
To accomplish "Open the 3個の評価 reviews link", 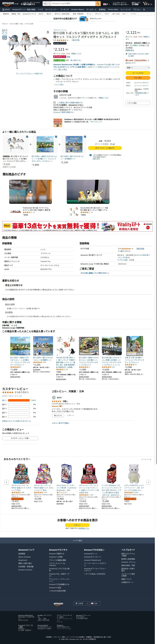I will coord(75,40).
